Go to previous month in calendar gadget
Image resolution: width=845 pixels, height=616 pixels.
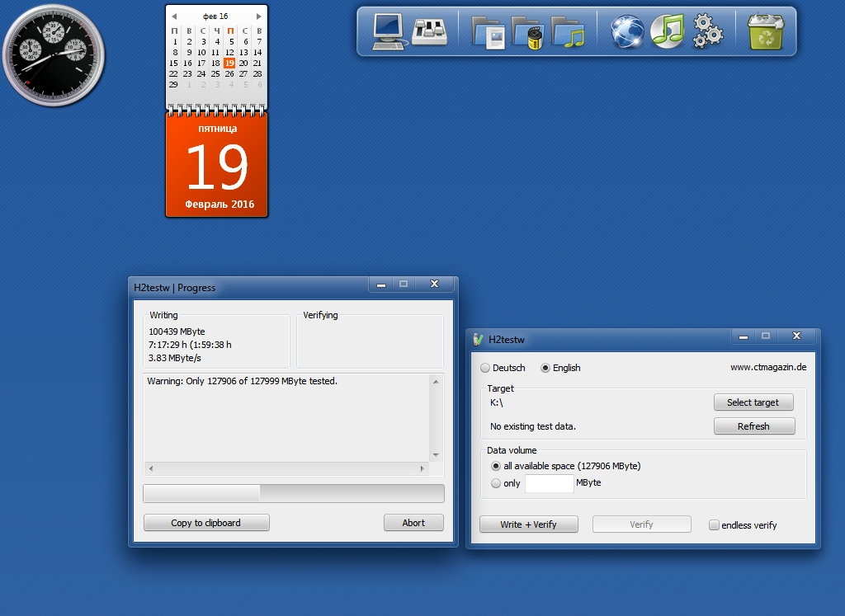[174, 16]
